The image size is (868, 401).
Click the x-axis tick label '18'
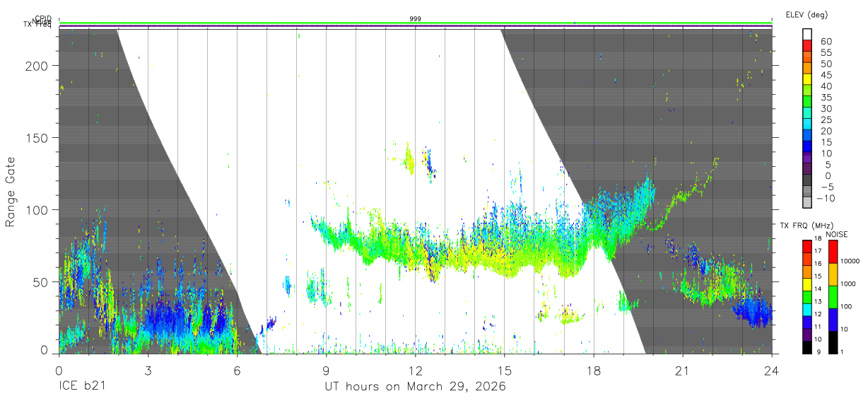pyautogui.click(x=594, y=370)
